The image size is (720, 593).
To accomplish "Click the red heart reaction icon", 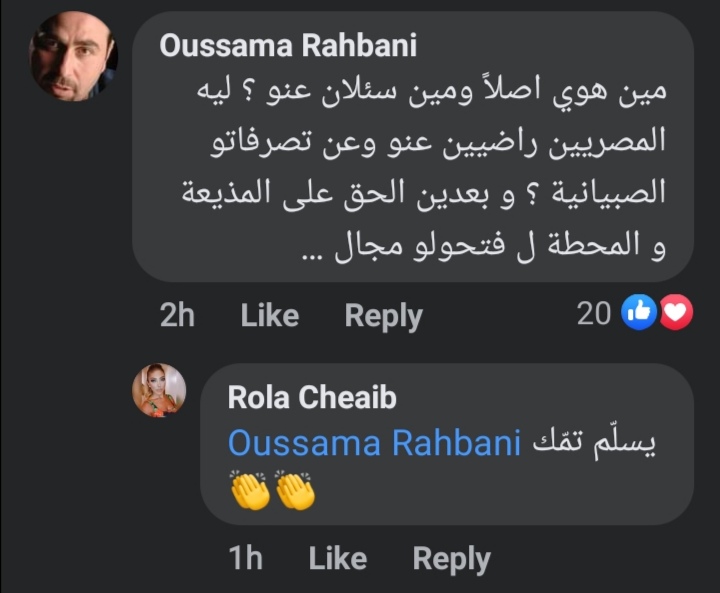I will [x=676, y=314].
